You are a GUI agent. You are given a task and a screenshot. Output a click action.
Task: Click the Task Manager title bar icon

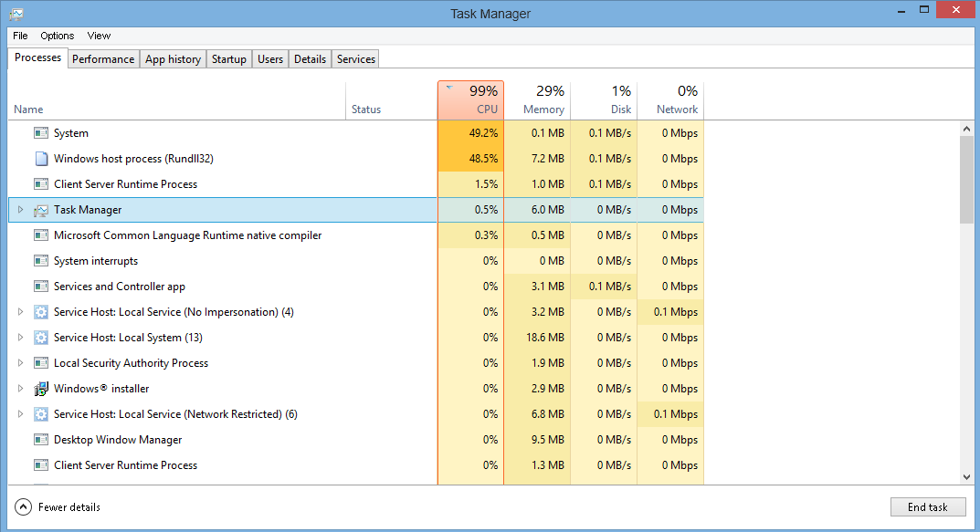(x=16, y=14)
